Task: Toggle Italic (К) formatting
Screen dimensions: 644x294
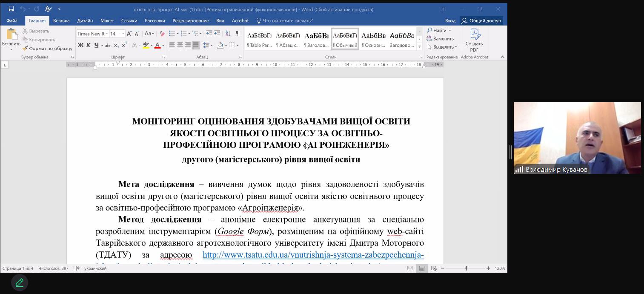Action: [x=89, y=45]
